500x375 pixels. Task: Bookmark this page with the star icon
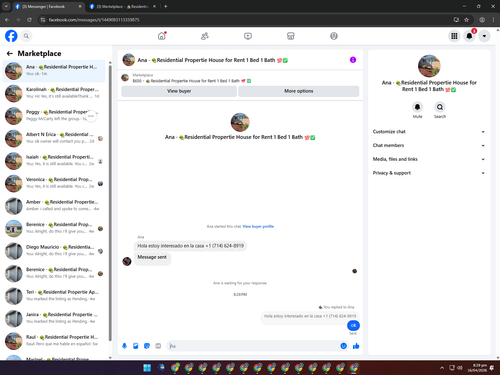(x=466, y=20)
